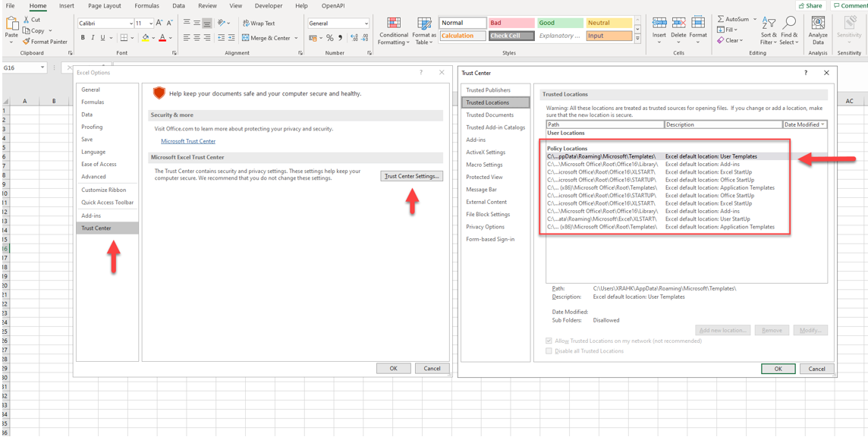Click the AutoSum sigma icon

[x=721, y=19]
